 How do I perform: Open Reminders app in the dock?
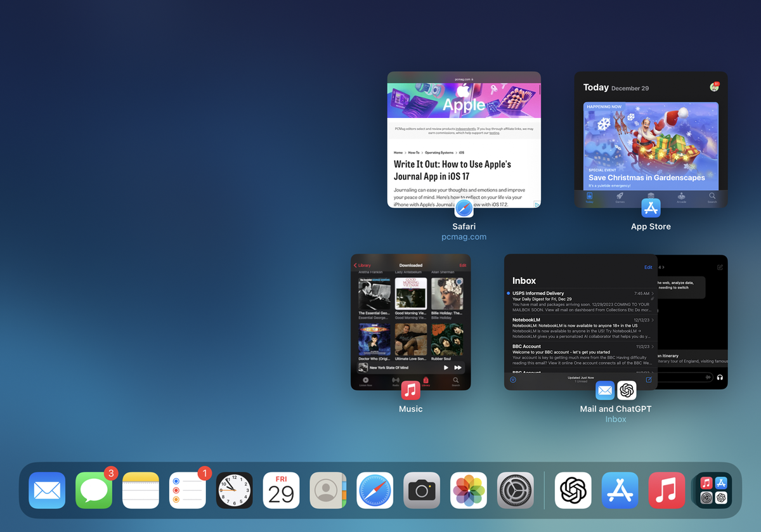(188, 490)
